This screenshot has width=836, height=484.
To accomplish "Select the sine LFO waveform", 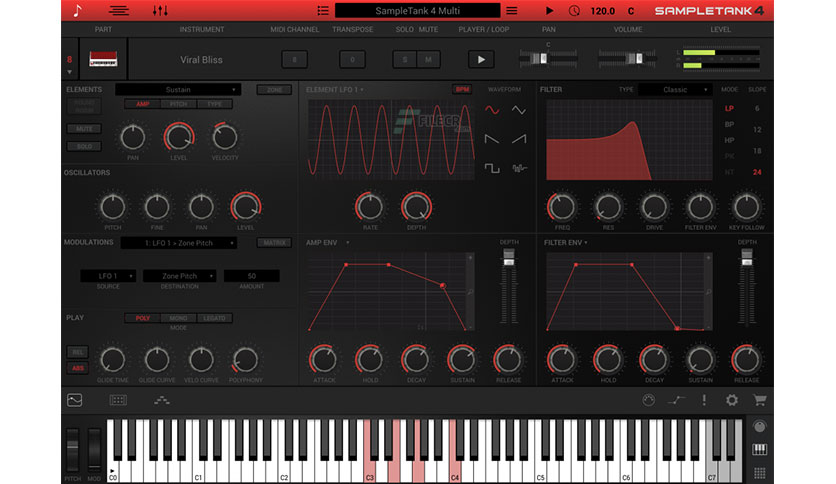I will (492, 110).
